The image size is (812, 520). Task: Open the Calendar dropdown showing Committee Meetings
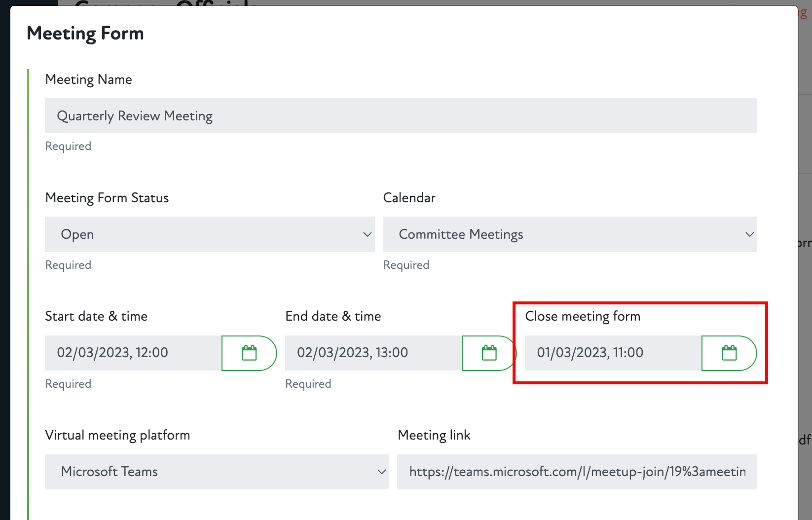pyautogui.click(x=569, y=234)
